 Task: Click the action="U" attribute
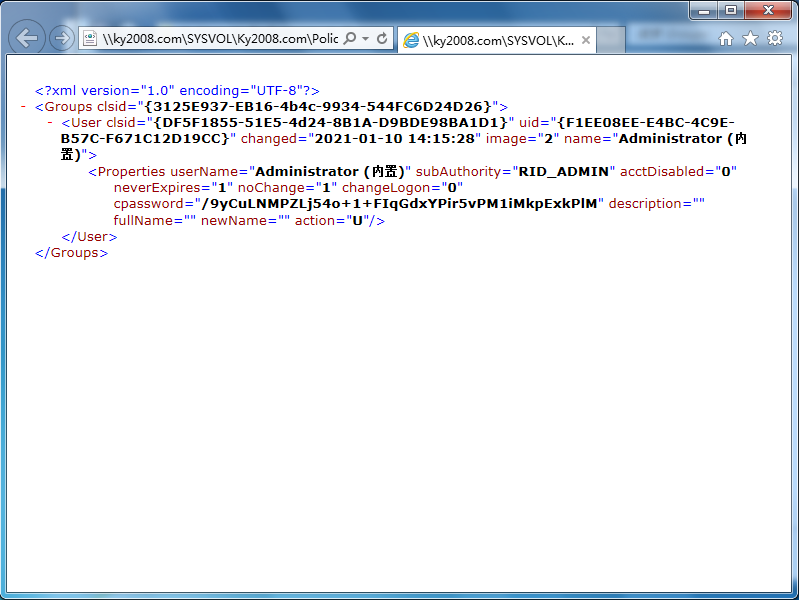334,221
